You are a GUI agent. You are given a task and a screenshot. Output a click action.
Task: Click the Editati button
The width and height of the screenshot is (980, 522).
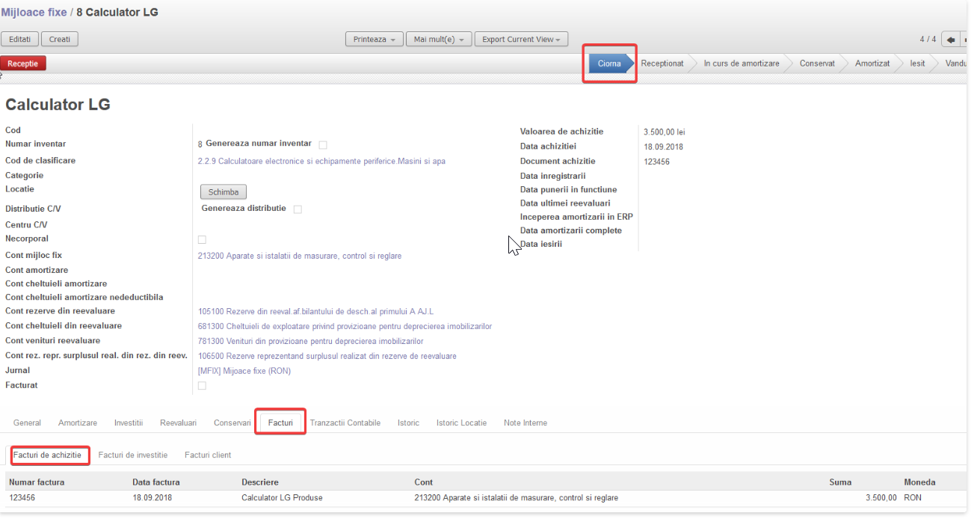click(20, 40)
